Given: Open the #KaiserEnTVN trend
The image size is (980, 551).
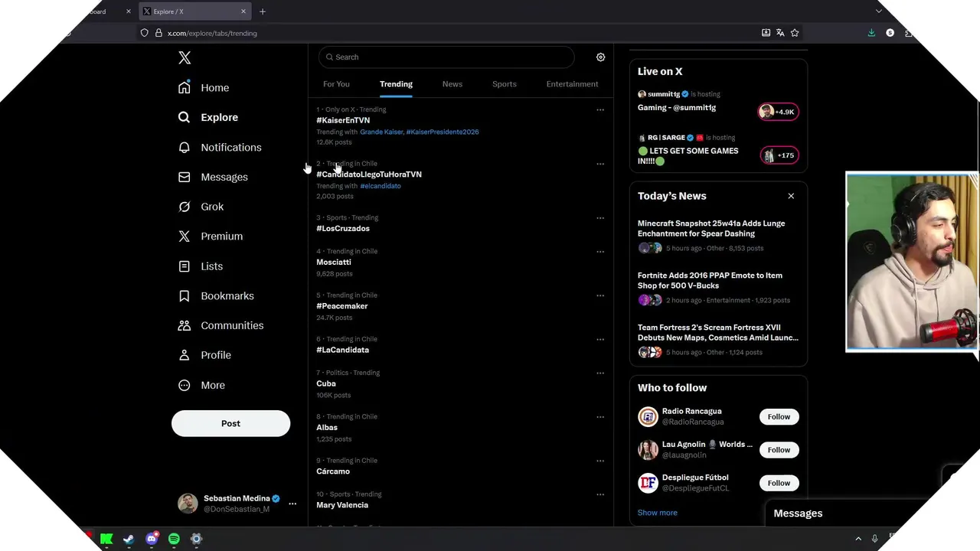Looking at the screenshot, I should pos(343,120).
